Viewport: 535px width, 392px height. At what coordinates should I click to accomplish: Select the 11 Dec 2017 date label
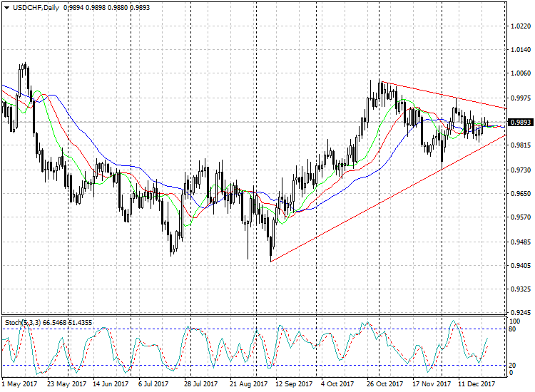click(x=477, y=384)
